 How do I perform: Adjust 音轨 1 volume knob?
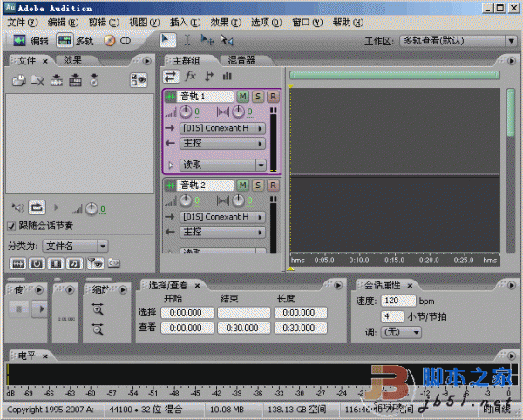click(186, 112)
